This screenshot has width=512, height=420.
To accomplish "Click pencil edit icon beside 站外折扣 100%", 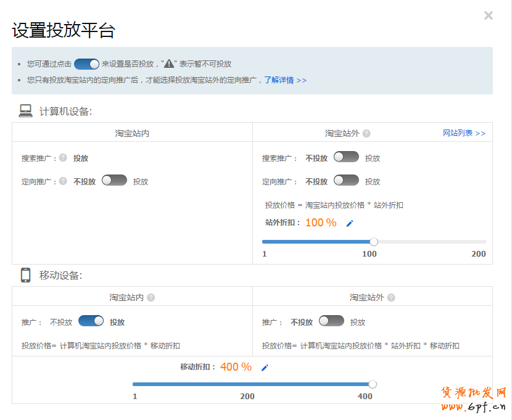I will [x=349, y=223].
